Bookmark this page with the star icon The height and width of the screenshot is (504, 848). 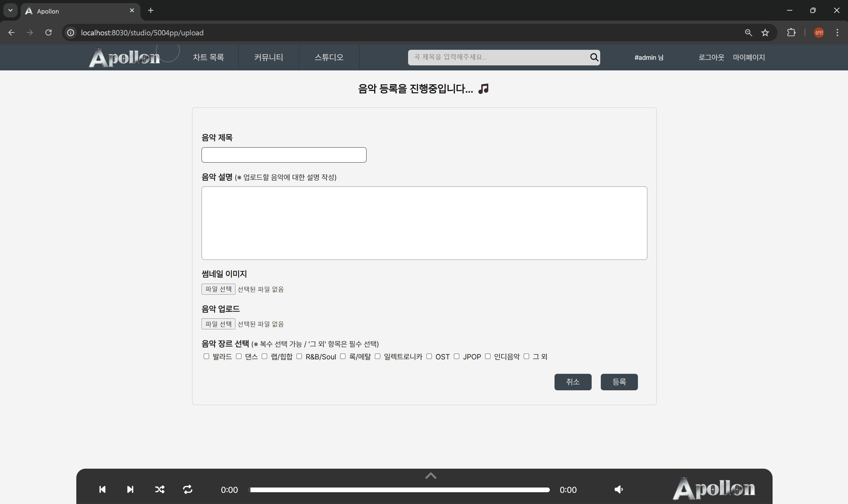(x=765, y=33)
